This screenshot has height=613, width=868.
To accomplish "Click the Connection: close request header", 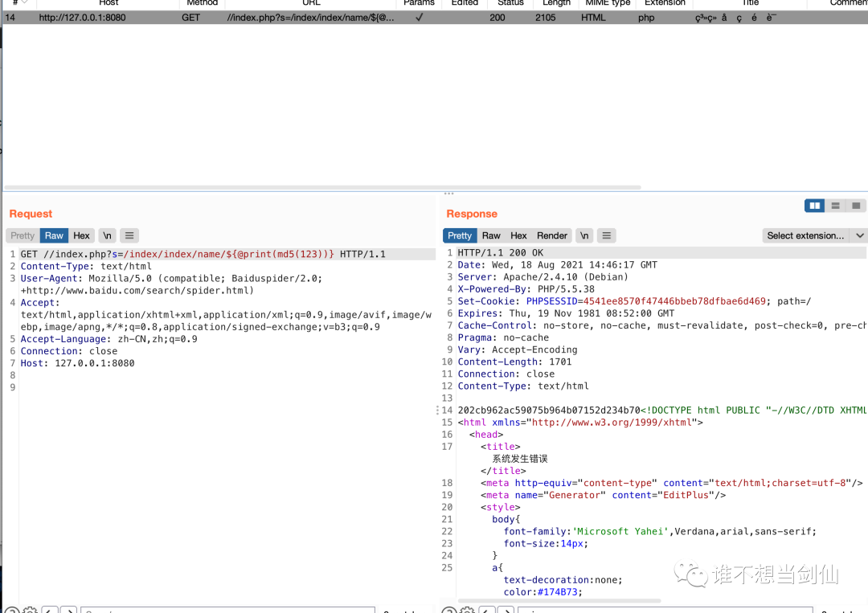I will 68,351.
